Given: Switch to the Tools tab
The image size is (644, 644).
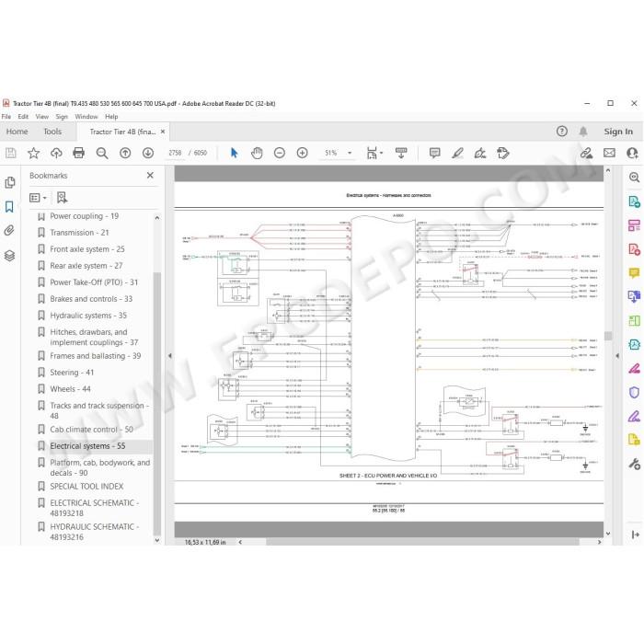Looking at the screenshot, I should pyautogui.click(x=52, y=132).
